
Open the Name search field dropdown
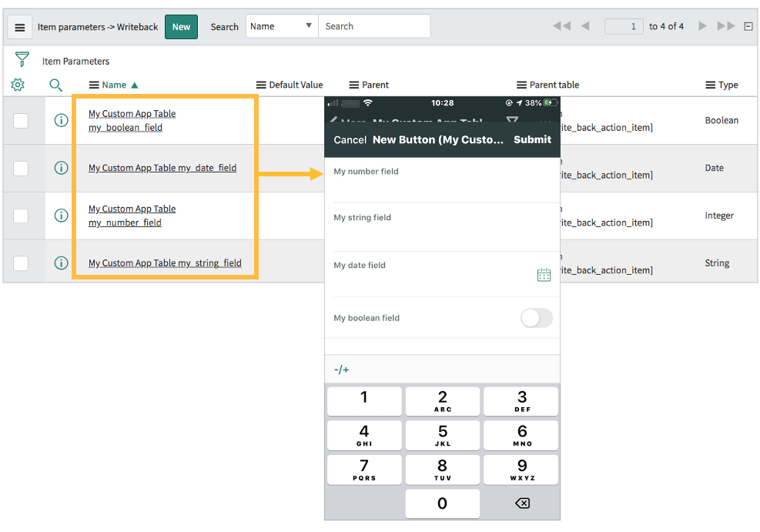(x=281, y=25)
